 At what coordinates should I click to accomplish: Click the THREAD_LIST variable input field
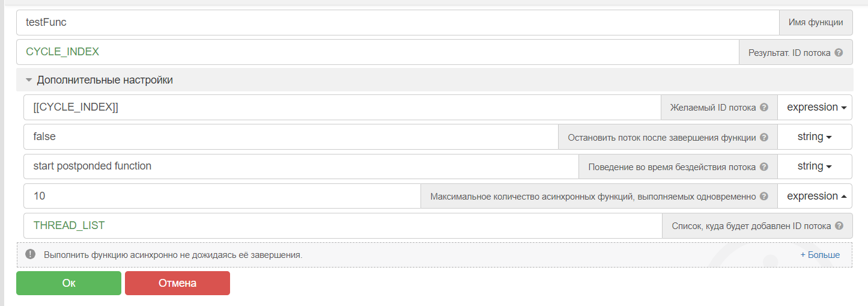[342, 226]
